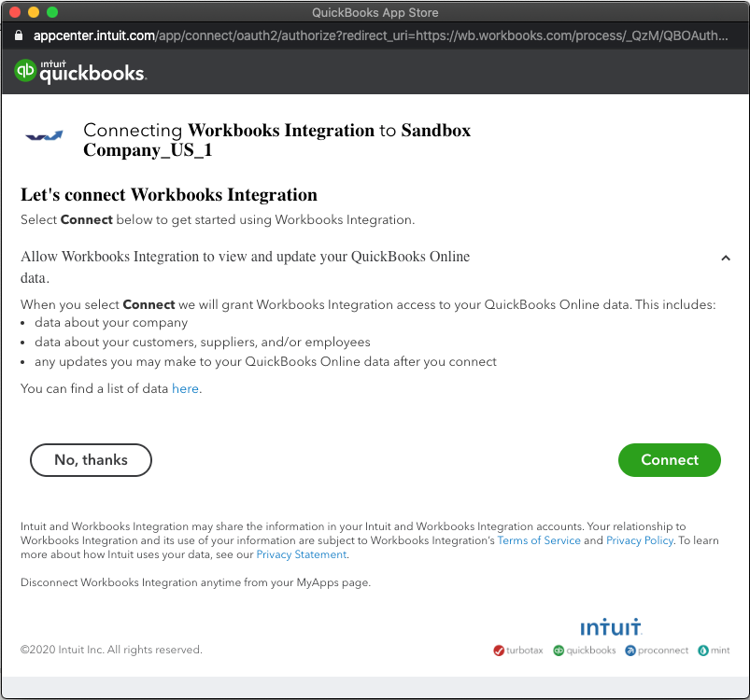Click the 'data about your company' bullet
The height and width of the screenshot is (700, 750).
(111, 323)
